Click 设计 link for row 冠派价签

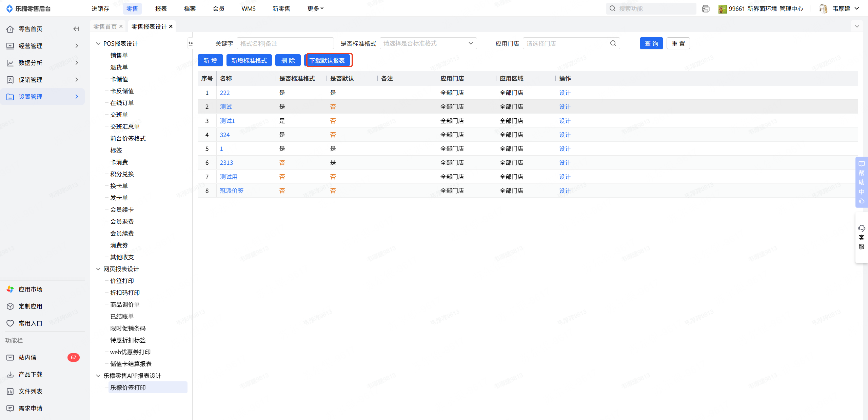565,191
